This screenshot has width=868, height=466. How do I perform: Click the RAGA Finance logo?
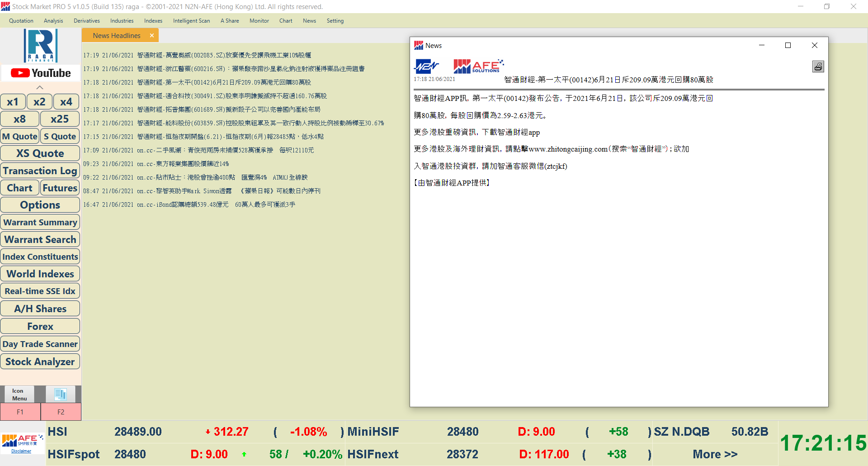(x=41, y=45)
